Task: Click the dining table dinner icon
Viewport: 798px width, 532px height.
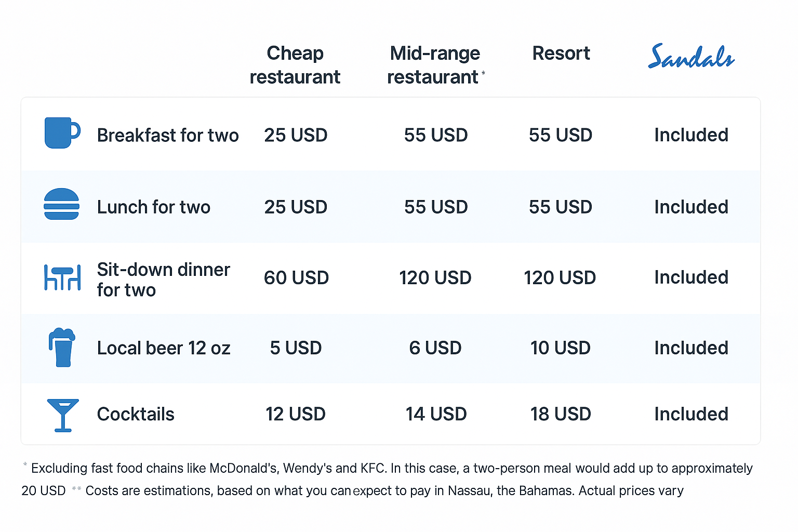Action: pos(62,277)
